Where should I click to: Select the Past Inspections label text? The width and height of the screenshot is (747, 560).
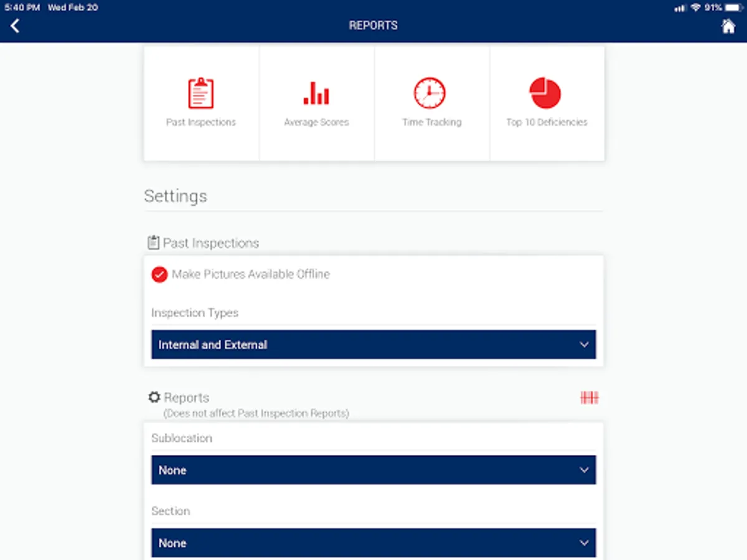pos(201,123)
